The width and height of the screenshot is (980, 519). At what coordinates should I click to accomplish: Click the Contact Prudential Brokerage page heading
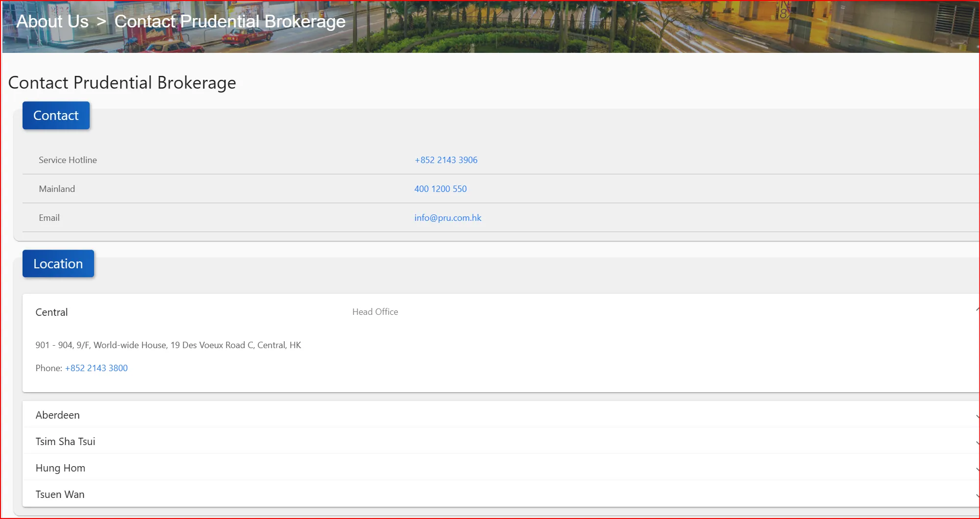(x=122, y=83)
